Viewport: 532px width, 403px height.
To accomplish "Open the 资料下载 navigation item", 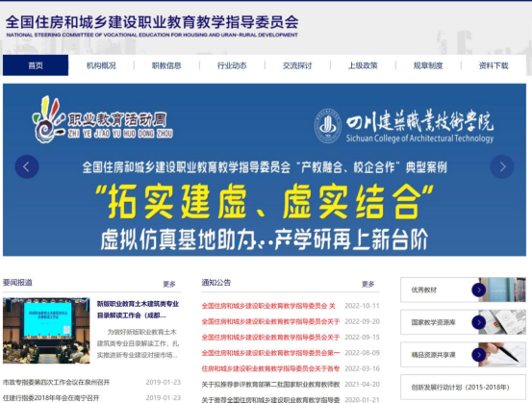I will [x=494, y=65].
